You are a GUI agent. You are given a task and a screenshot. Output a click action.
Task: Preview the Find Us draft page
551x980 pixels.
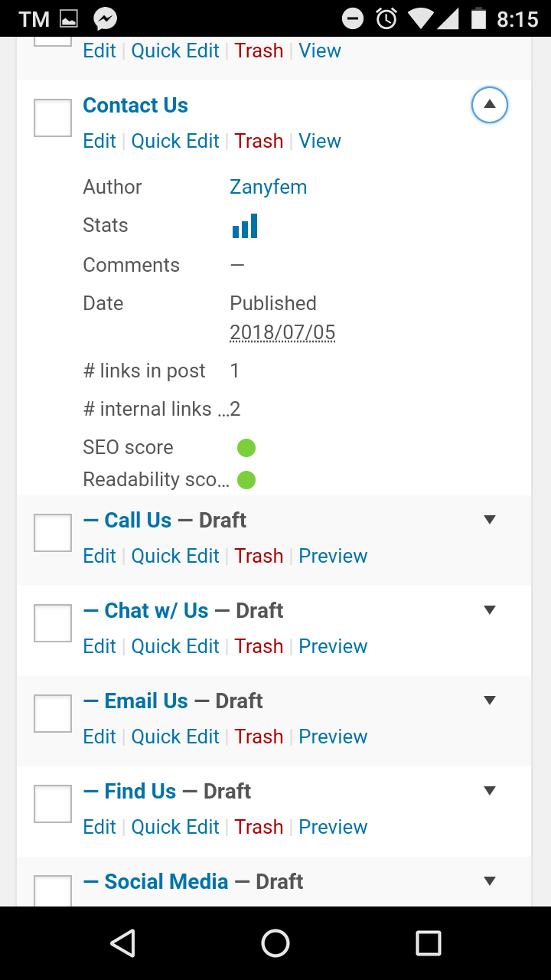333,828
